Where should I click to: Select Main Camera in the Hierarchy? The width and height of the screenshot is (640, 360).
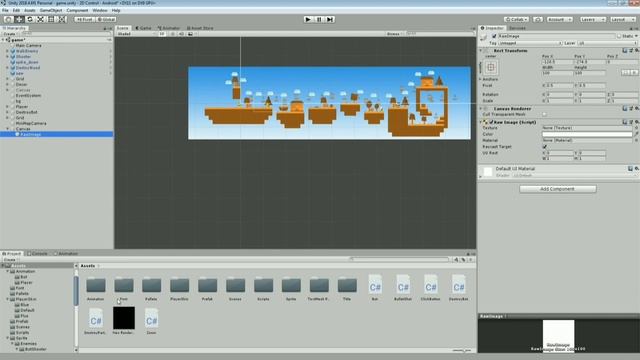point(29,46)
